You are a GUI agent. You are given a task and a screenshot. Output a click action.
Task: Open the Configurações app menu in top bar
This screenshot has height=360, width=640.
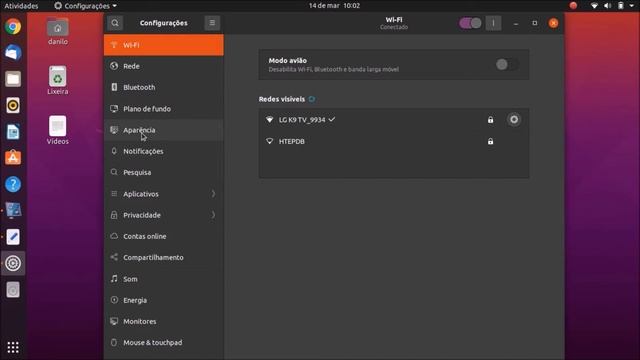tap(85, 6)
